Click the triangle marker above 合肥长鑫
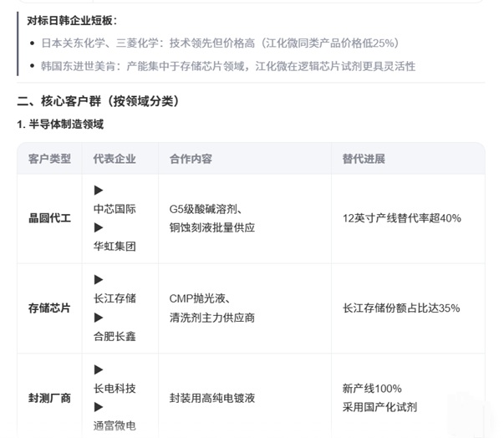504x438 pixels. click(99, 318)
